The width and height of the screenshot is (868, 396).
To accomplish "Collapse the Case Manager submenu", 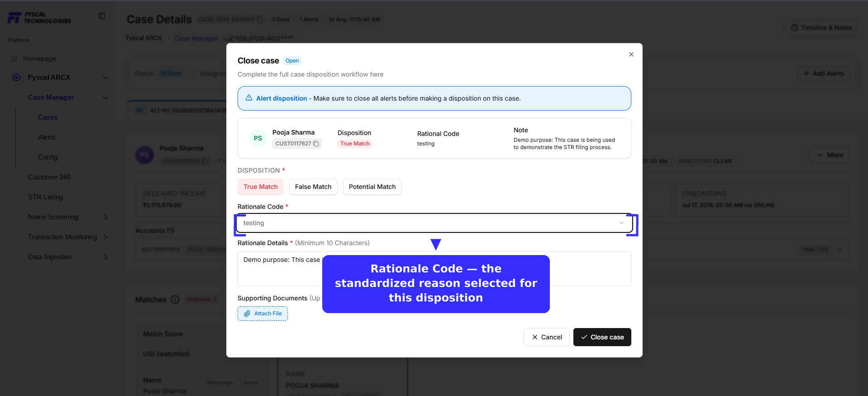I will [x=105, y=97].
